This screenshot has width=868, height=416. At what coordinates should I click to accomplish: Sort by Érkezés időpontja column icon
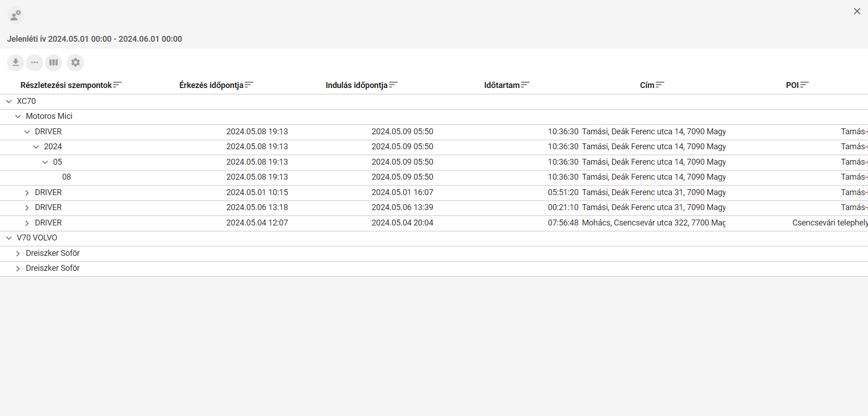tap(249, 85)
